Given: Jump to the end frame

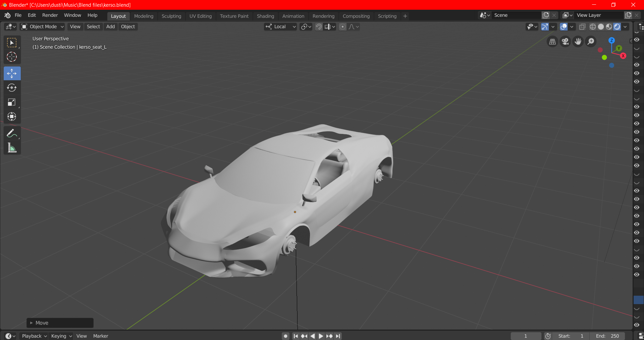Looking at the screenshot, I should click(x=338, y=336).
